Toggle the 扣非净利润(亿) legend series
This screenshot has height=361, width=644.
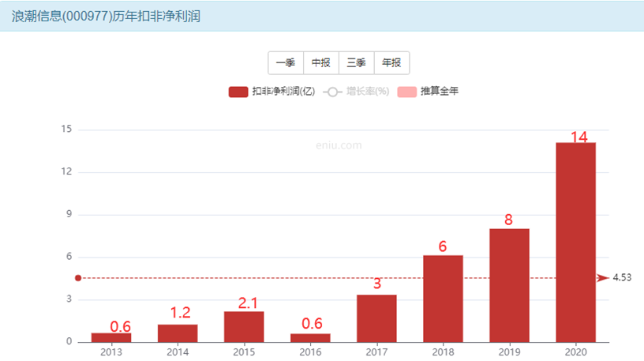click(x=271, y=92)
